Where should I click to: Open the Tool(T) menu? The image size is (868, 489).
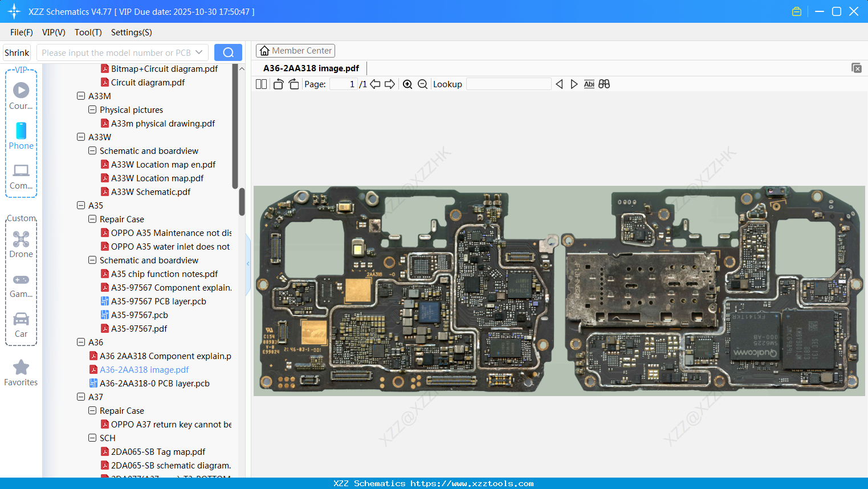click(x=88, y=32)
